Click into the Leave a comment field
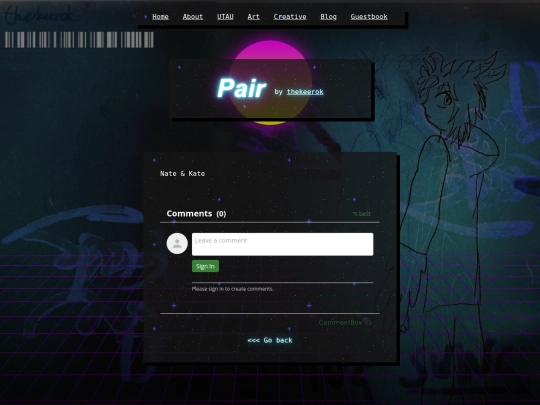The height and width of the screenshot is (405, 540). 282,244
